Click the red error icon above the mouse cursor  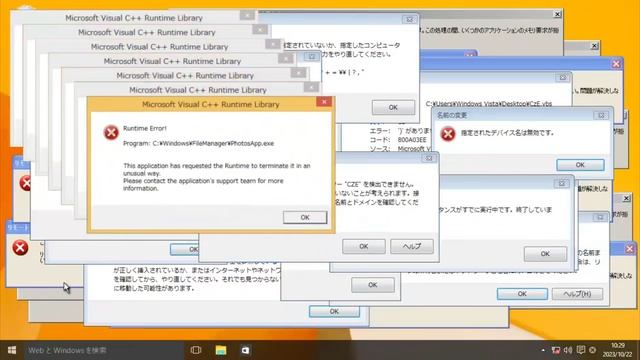(x=20, y=248)
